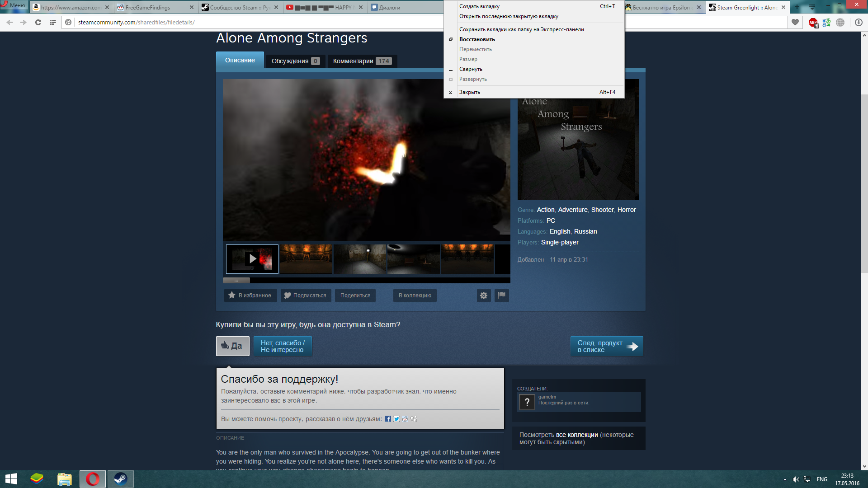Open the Adblock Plus extension
The image size is (868, 488).
[813, 22]
